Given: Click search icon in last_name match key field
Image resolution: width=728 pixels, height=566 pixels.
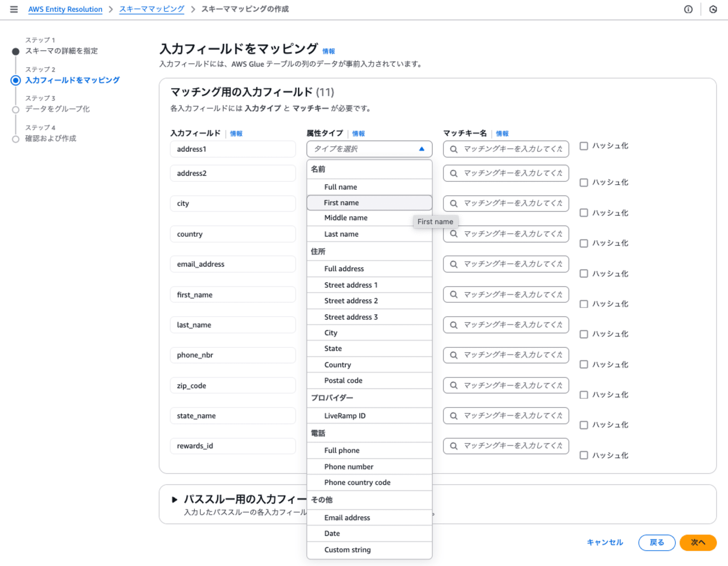Looking at the screenshot, I should [x=454, y=325].
